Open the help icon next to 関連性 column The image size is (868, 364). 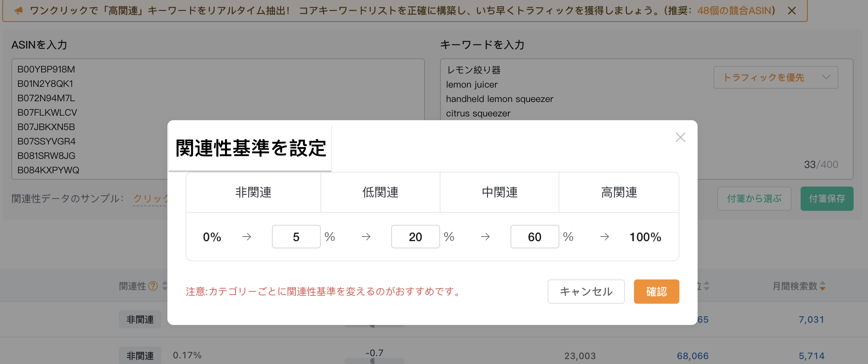(153, 286)
